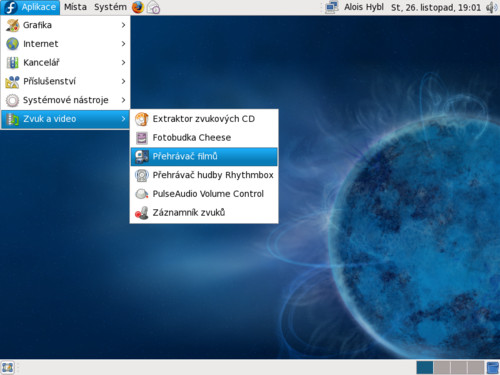This screenshot has width=500, height=375.
Task: Click the sound recorder microphone icon
Action: coord(142,213)
